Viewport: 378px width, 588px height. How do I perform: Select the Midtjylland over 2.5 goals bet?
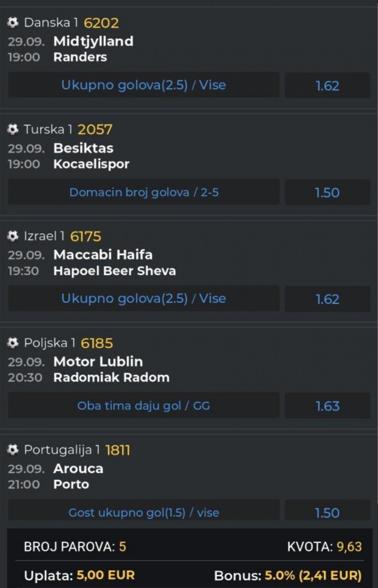pos(144,85)
